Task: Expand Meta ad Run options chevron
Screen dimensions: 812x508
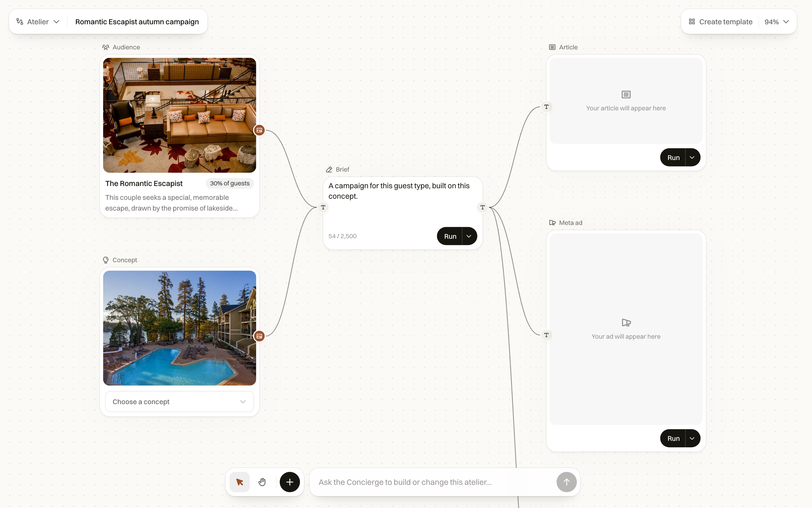Action: pos(692,438)
